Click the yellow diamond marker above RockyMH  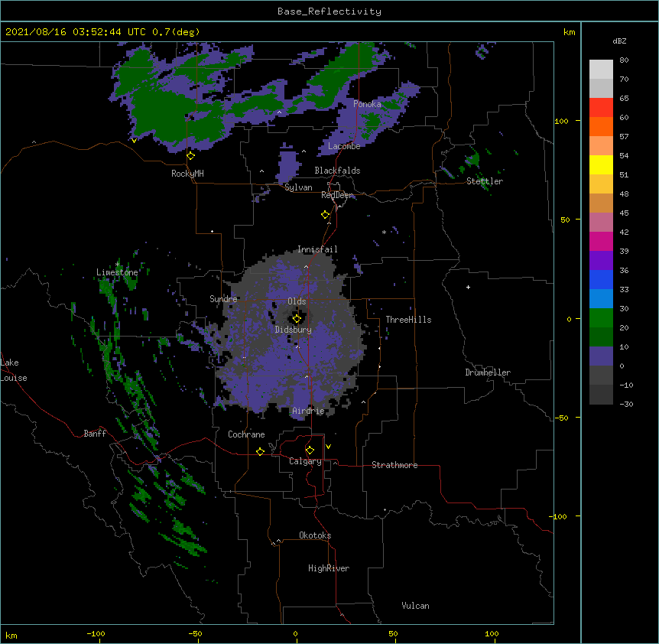pyautogui.click(x=191, y=156)
